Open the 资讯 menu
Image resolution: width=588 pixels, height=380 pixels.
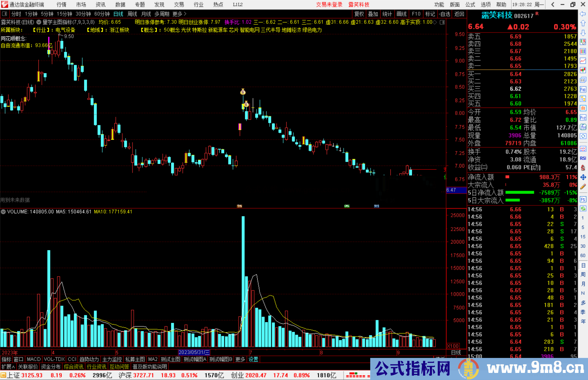click(x=101, y=5)
